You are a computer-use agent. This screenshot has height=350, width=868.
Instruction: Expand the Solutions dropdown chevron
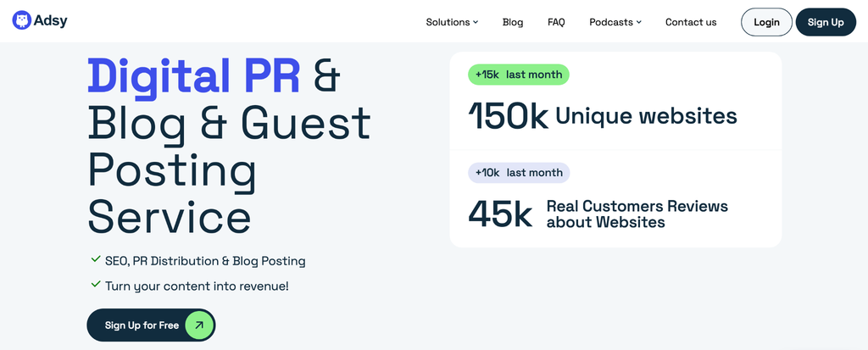[x=476, y=22]
